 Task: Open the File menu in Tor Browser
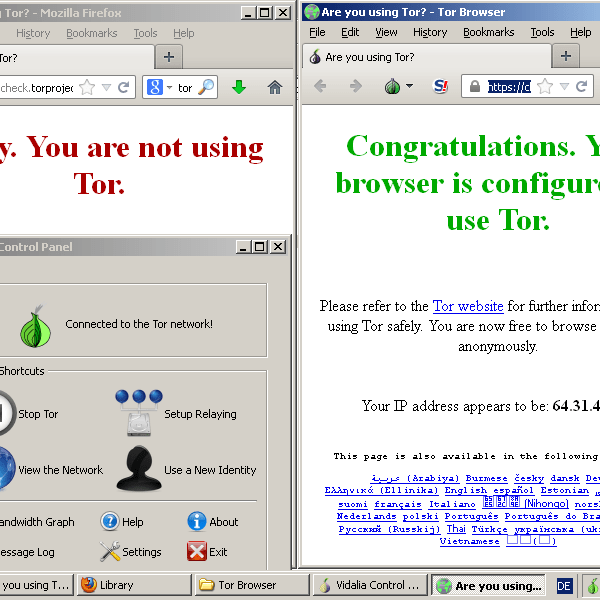pos(317,33)
